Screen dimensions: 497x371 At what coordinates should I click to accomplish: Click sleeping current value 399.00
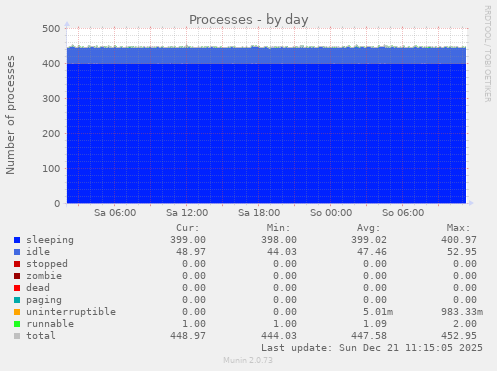188,240
